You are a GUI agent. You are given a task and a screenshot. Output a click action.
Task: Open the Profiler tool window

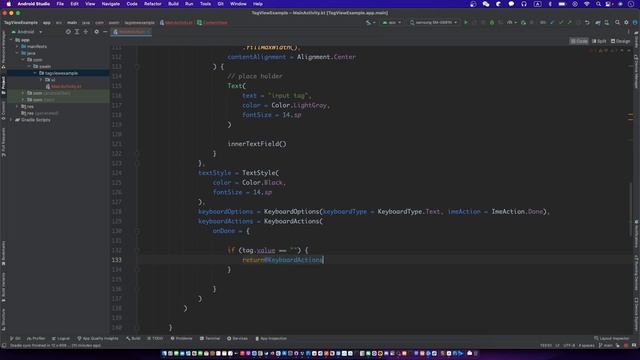pyautogui.click(x=36, y=338)
